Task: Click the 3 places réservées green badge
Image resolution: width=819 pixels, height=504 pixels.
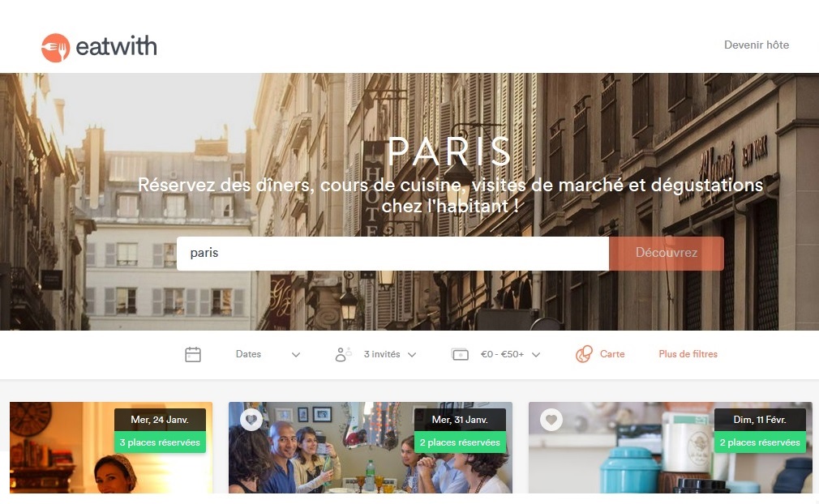Action: point(160,442)
